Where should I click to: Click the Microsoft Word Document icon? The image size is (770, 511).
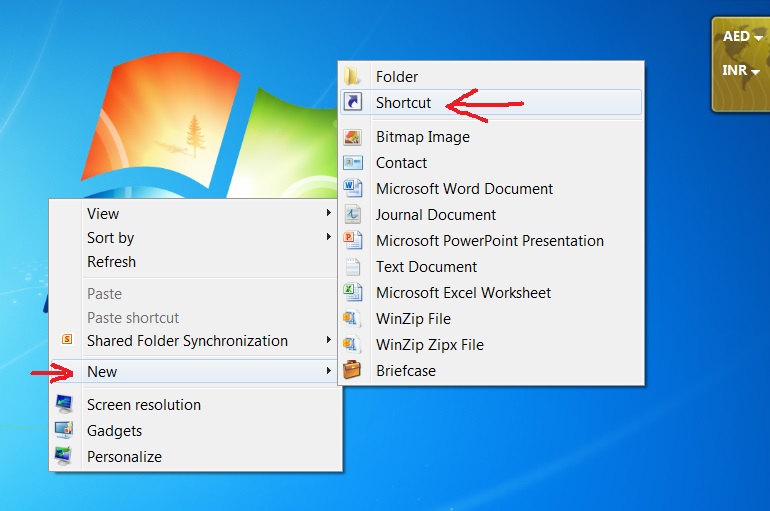click(353, 188)
